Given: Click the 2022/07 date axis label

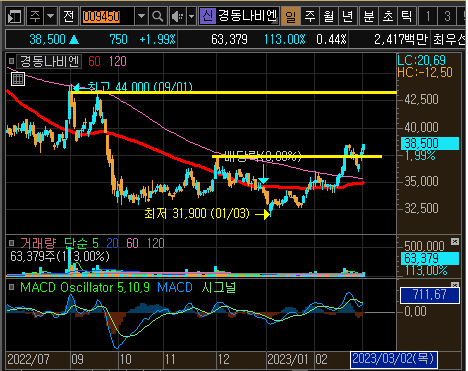Looking at the screenshot, I should point(28,359).
